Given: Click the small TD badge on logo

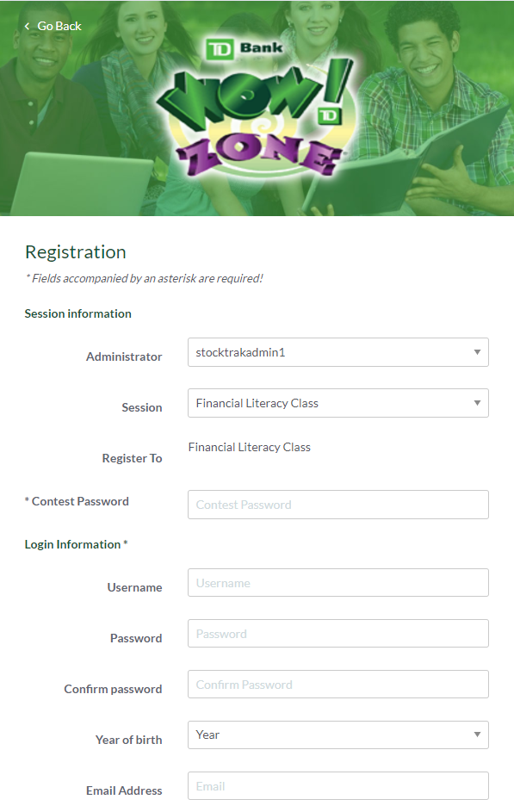Looking at the screenshot, I should tap(329, 116).
